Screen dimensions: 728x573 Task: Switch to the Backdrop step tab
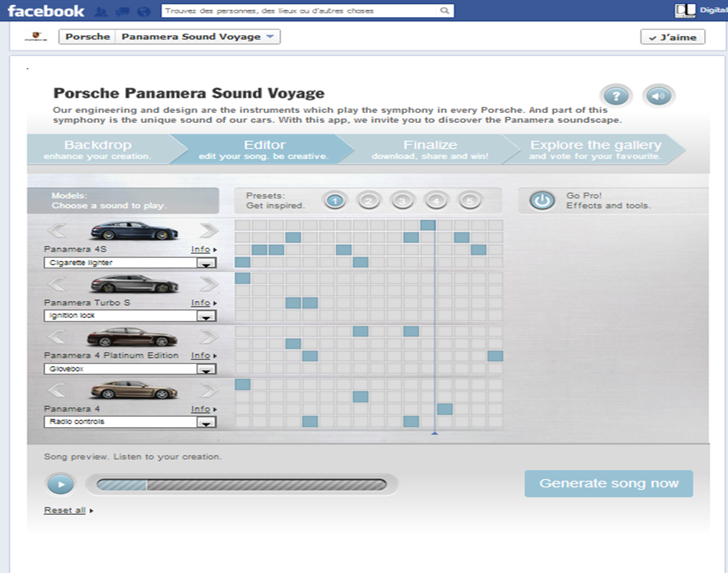click(x=98, y=150)
